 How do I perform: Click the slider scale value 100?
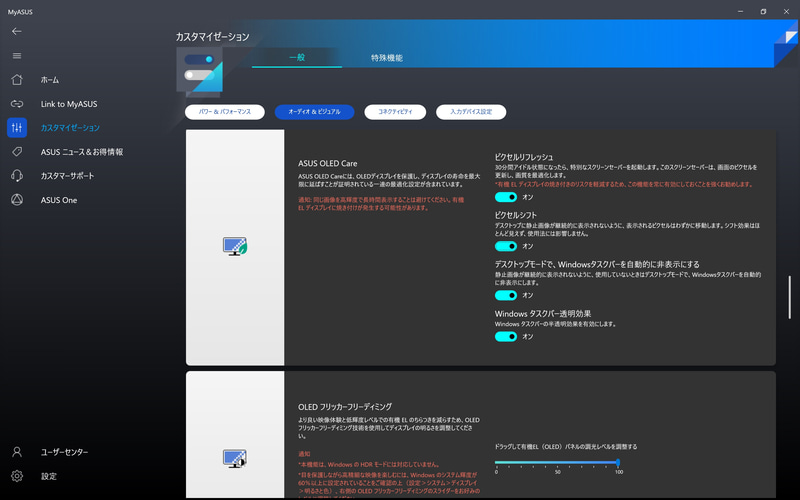[619, 472]
